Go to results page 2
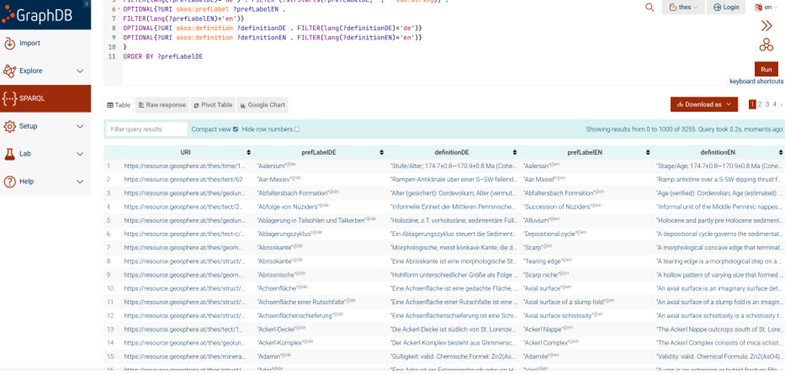The height and width of the screenshot is (374, 785). click(x=759, y=104)
